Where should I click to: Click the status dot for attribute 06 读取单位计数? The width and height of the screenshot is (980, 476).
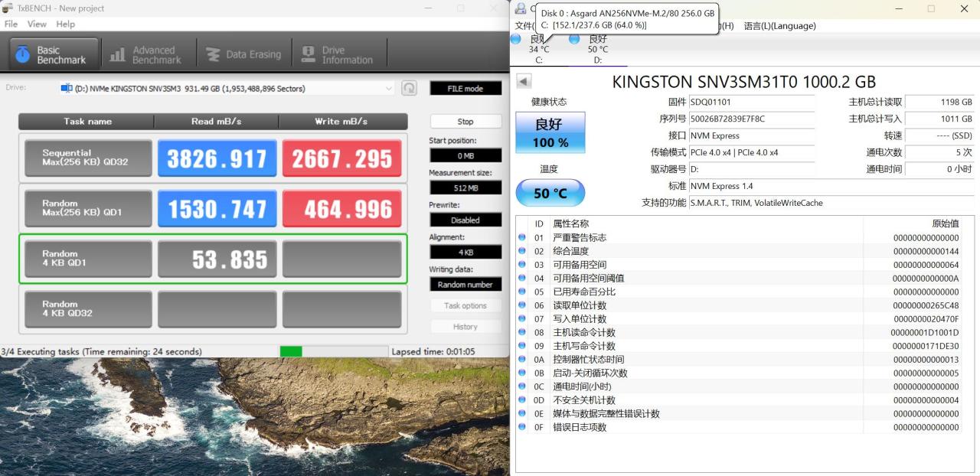[522, 305]
